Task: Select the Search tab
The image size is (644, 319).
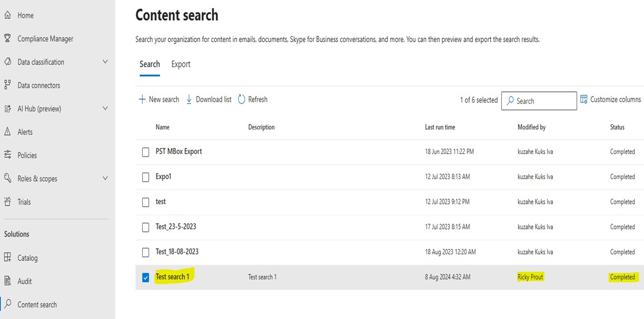Action: click(x=150, y=64)
